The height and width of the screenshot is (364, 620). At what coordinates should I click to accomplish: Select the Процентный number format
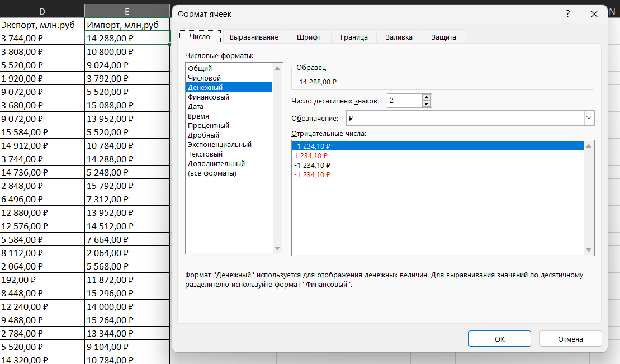tap(209, 126)
